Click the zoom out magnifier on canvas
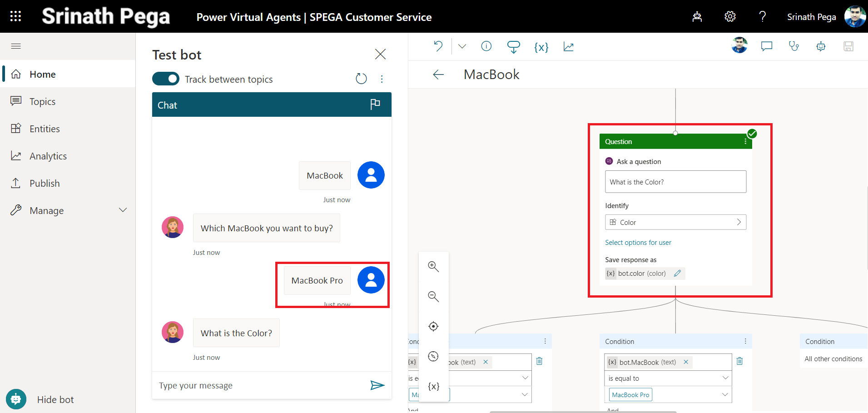The image size is (868, 413). pos(433,297)
